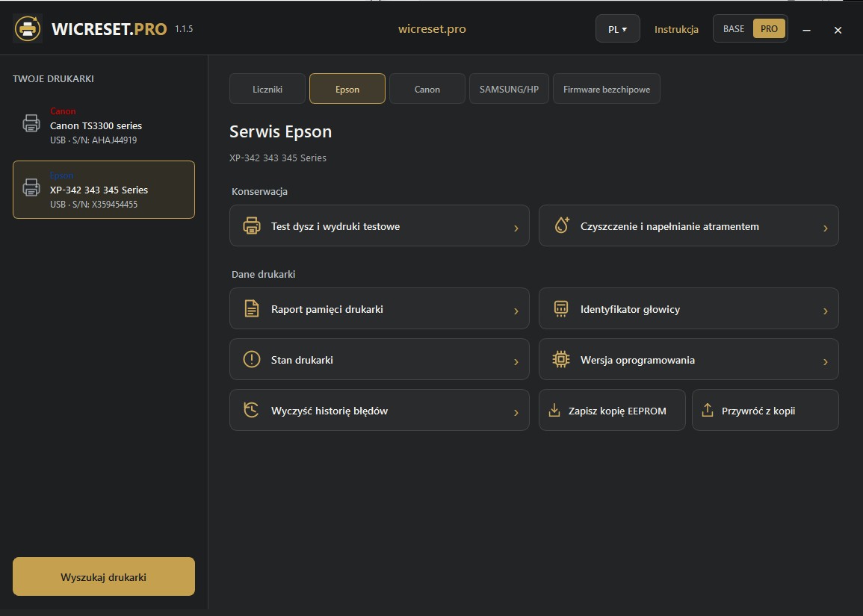Screen dimensions: 863x616
Task: Expand Test dysz i wydruki testowe chevron
Action: (516, 228)
